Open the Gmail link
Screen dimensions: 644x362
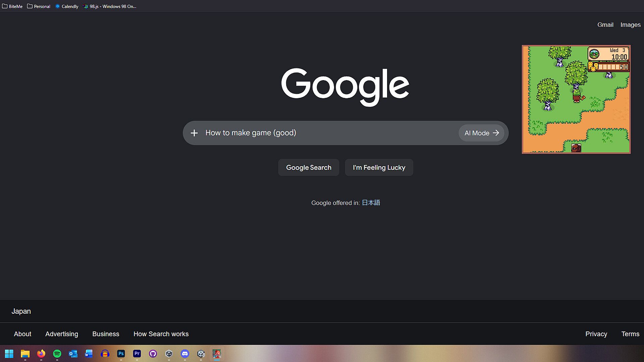pyautogui.click(x=605, y=25)
